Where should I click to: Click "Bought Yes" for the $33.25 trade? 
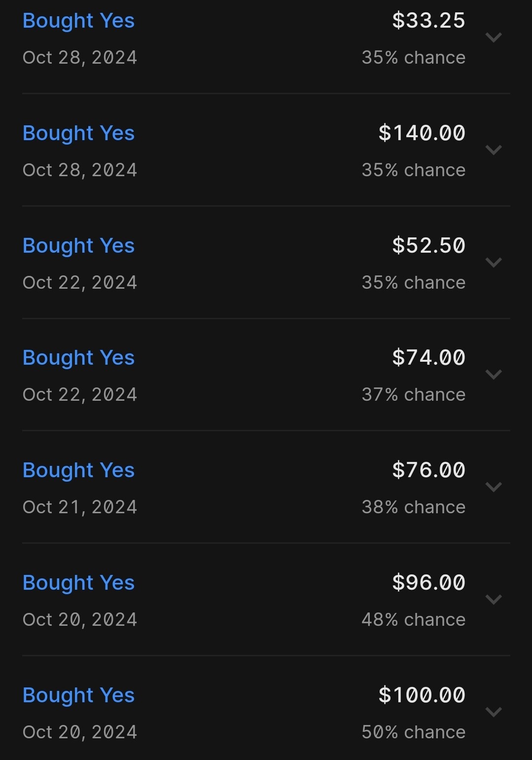point(78,21)
